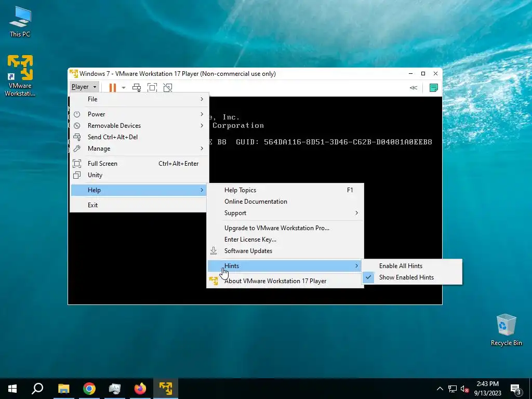Click the Hints submenu arrow

[x=356, y=266]
